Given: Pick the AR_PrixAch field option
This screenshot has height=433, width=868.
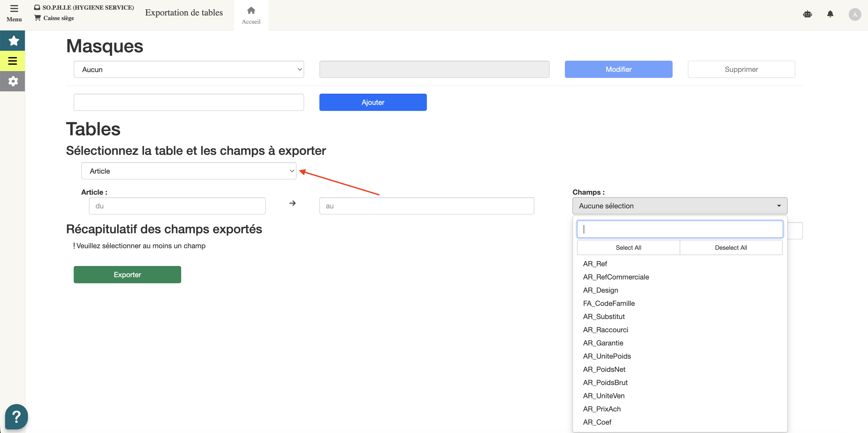Looking at the screenshot, I should coord(601,409).
